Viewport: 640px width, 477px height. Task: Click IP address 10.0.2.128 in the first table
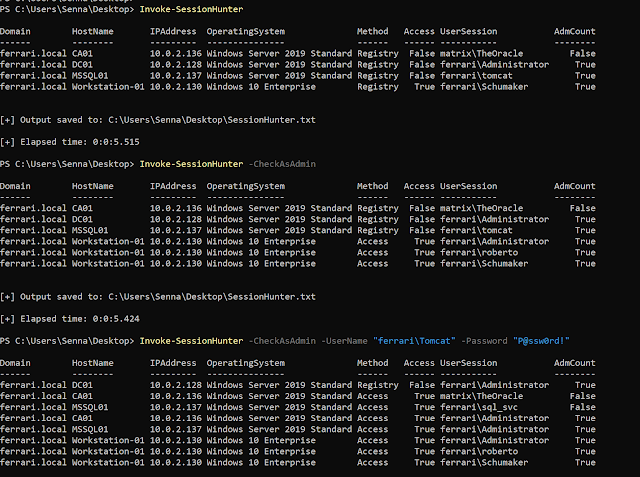[175, 64]
